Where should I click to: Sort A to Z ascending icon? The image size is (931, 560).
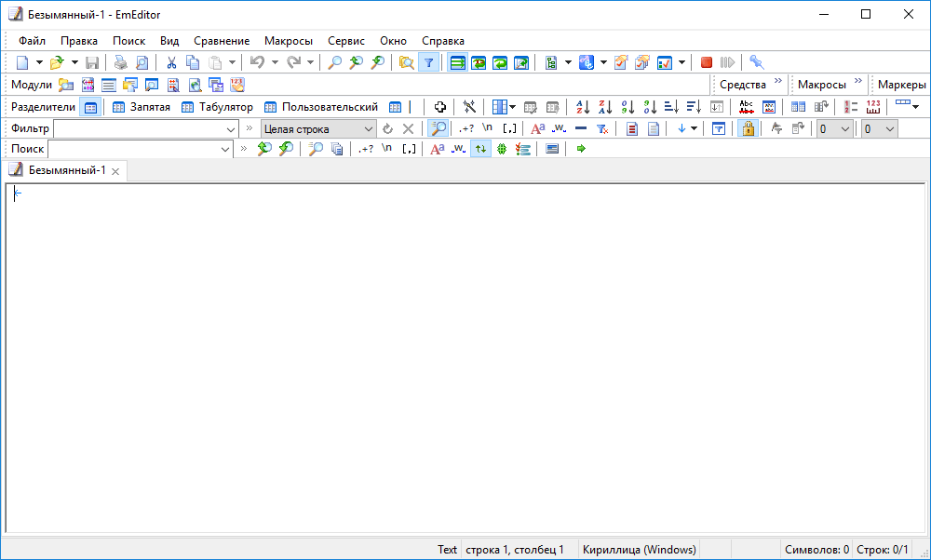pos(583,107)
